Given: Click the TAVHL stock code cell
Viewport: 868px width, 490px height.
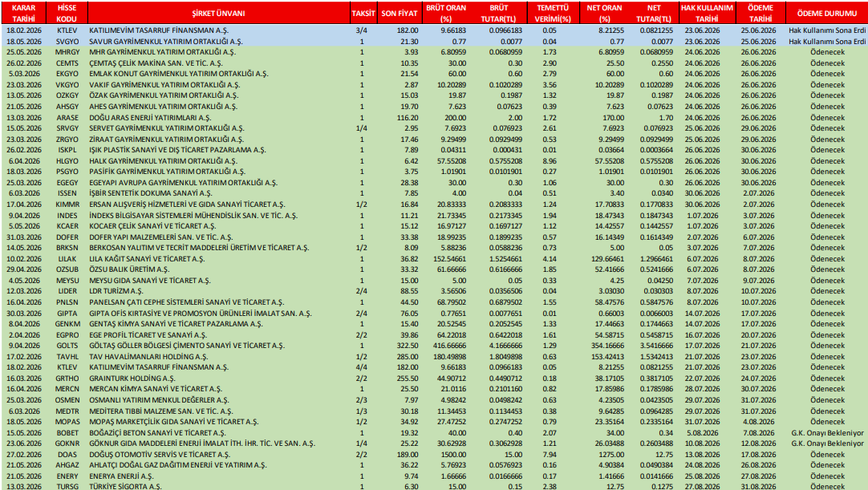Looking at the screenshot, I should tap(67, 357).
